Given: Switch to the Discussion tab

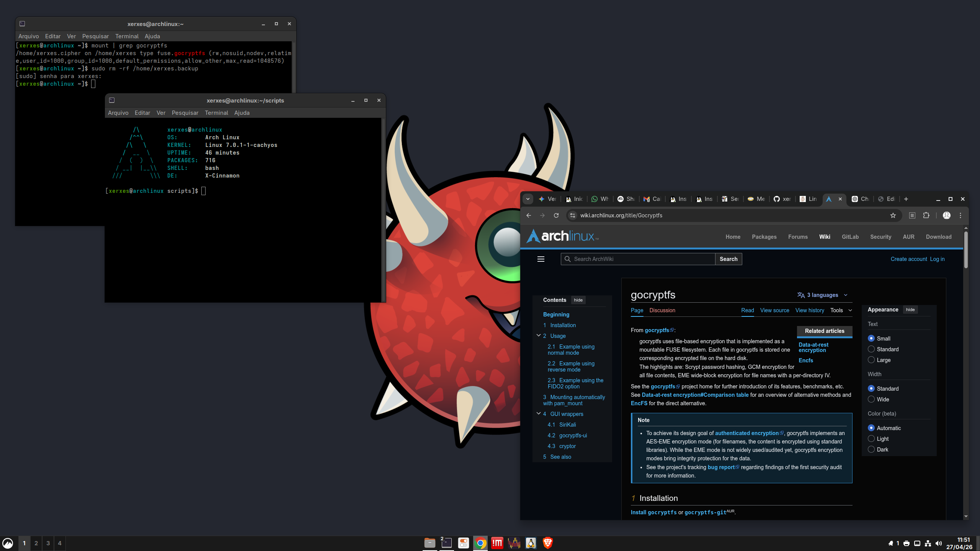Looking at the screenshot, I should 662,310.
